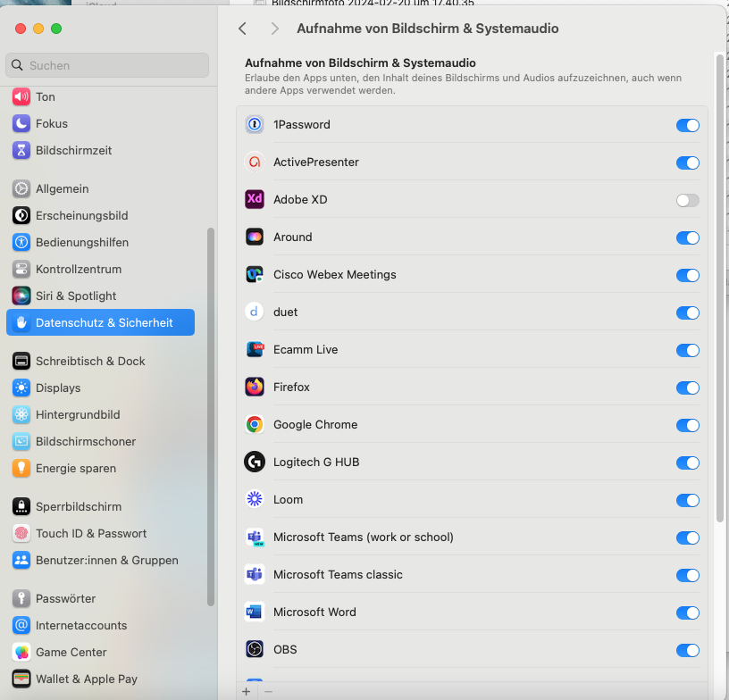Open Wallet & Apple Pay settings
The image size is (729, 700).
point(100,679)
